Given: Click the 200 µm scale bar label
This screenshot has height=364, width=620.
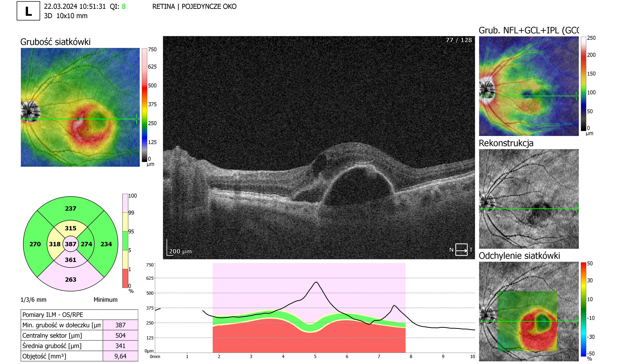Looking at the screenshot, I should click(x=180, y=251).
